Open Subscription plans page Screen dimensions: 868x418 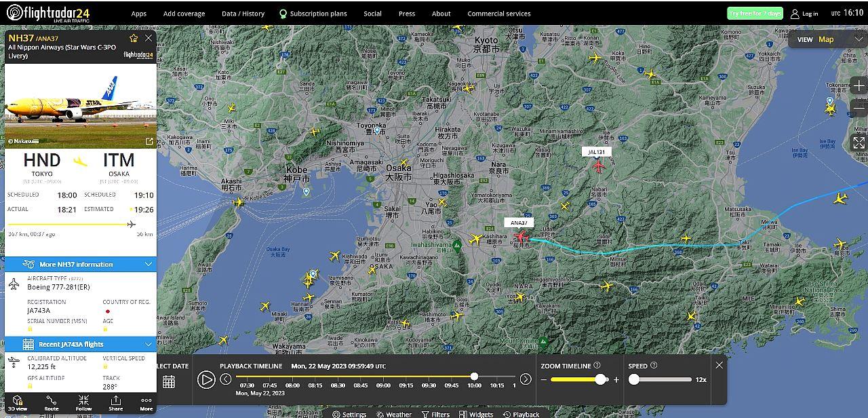(x=313, y=14)
